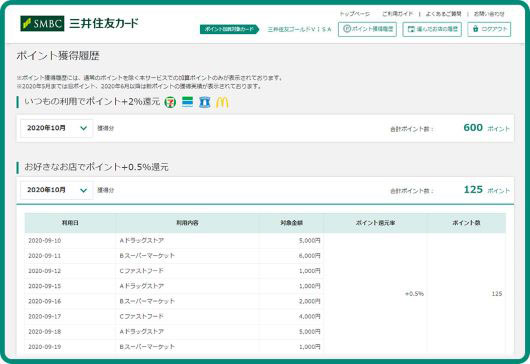Click the date cell 2020-09-17

coord(45,317)
